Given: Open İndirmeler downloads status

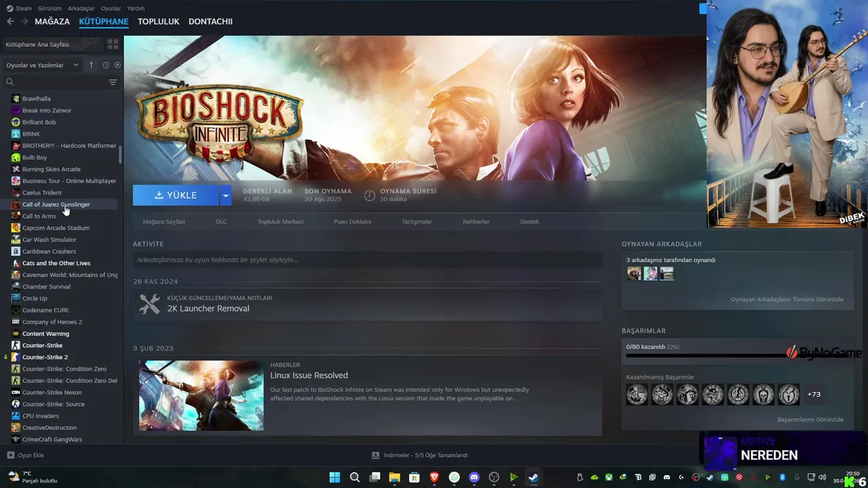Looking at the screenshot, I should (420, 455).
